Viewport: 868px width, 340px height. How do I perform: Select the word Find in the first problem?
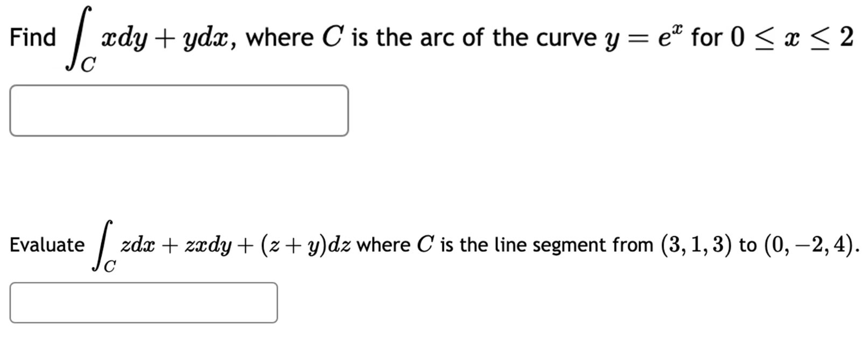click(32, 38)
